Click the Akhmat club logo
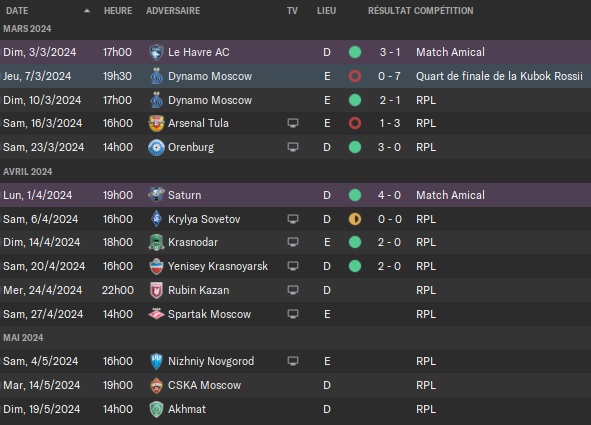The width and height of the screenshot is (591, 425). tap(156, 409)
